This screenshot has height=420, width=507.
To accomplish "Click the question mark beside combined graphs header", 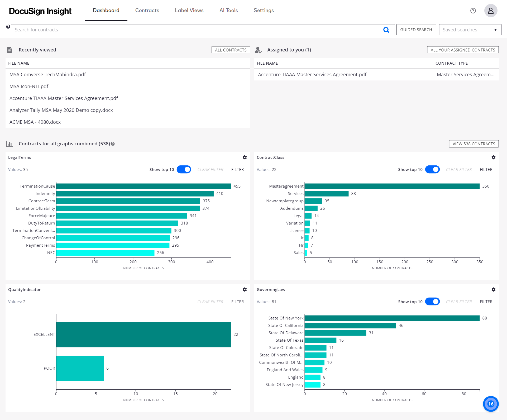I will pyautogui.click(x=113, y=144).
